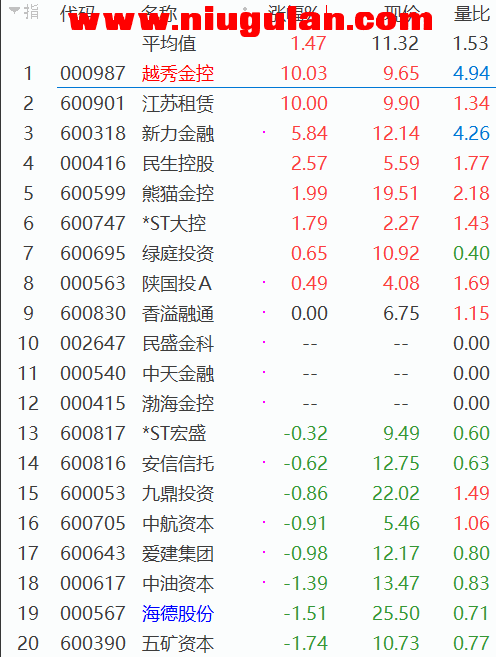
Task: Select stock name 香溢融通
Action: pyautogui.click(x=178, y=313)
